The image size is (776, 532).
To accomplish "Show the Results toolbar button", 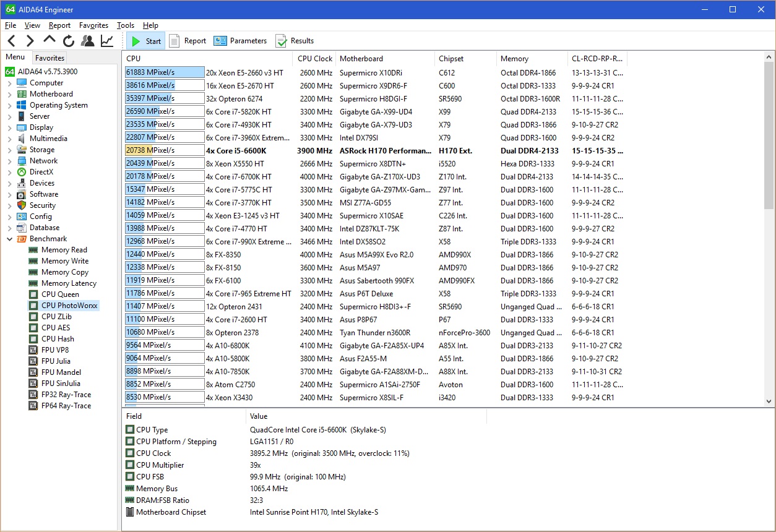I will (295, 41).
